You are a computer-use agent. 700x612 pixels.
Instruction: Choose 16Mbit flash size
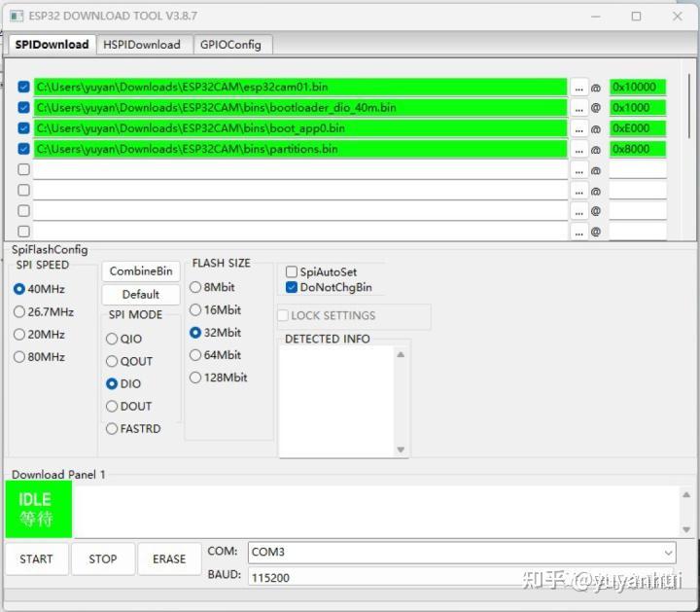tap(216, 309)
